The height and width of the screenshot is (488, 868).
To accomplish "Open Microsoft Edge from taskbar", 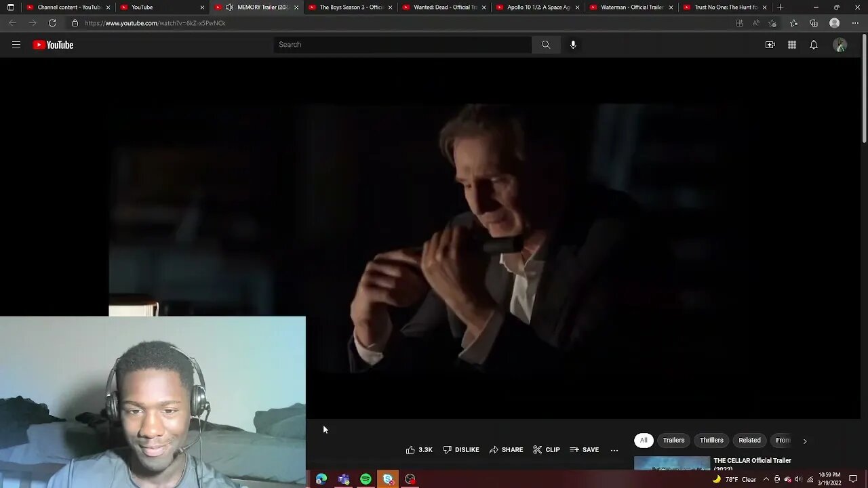I will tap(321, 479).
